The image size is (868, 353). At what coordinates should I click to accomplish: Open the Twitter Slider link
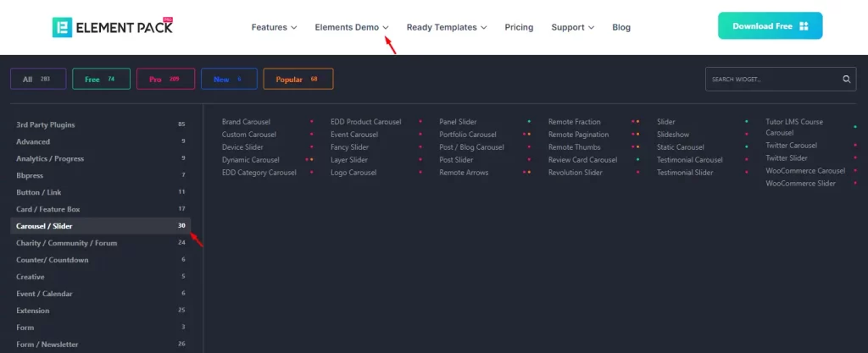point(787,158)
